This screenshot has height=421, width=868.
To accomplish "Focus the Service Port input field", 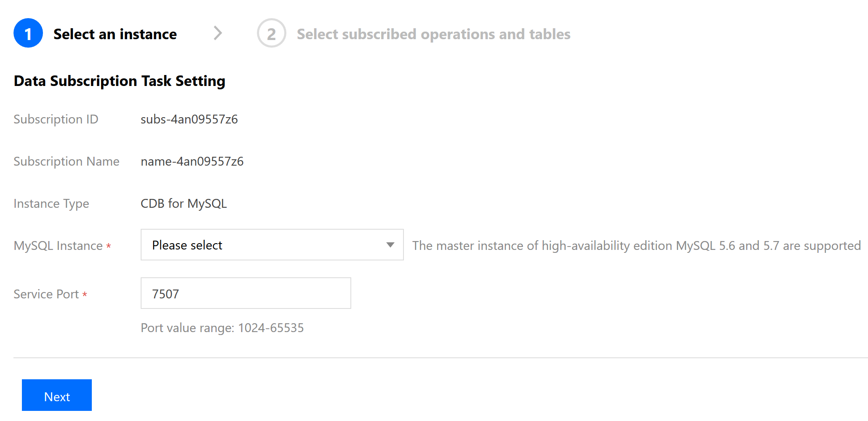I will coord(246,293).
